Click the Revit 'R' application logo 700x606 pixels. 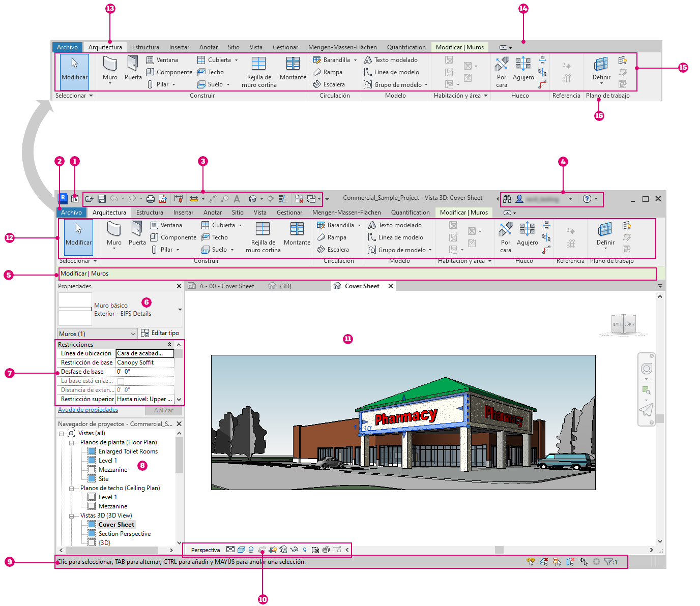tap(64, 198)
